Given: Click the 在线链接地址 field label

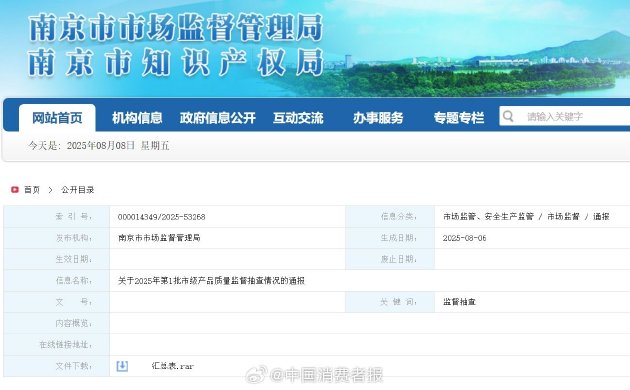Looking at the screenshot, I should tap(65, 345).
